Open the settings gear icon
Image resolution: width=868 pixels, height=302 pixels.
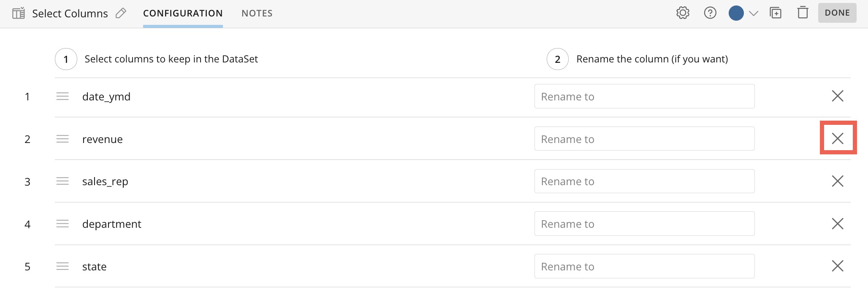click(683, 13)
